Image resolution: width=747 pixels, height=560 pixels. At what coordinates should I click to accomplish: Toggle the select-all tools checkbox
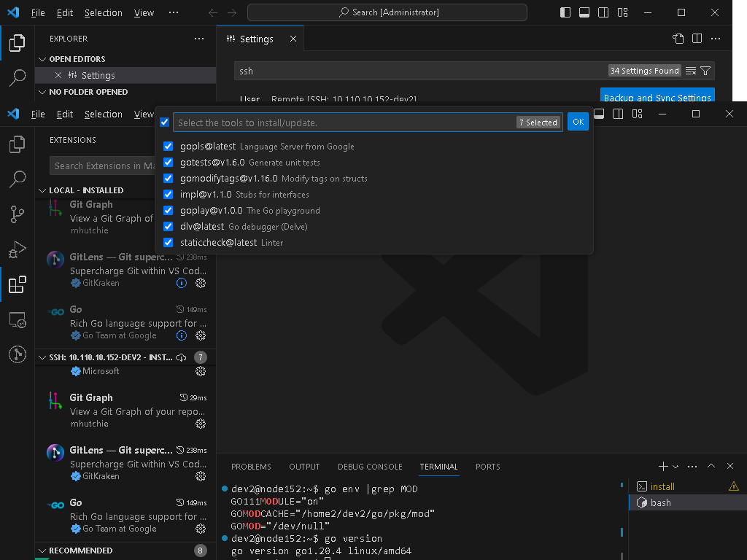tap(165, 122)
